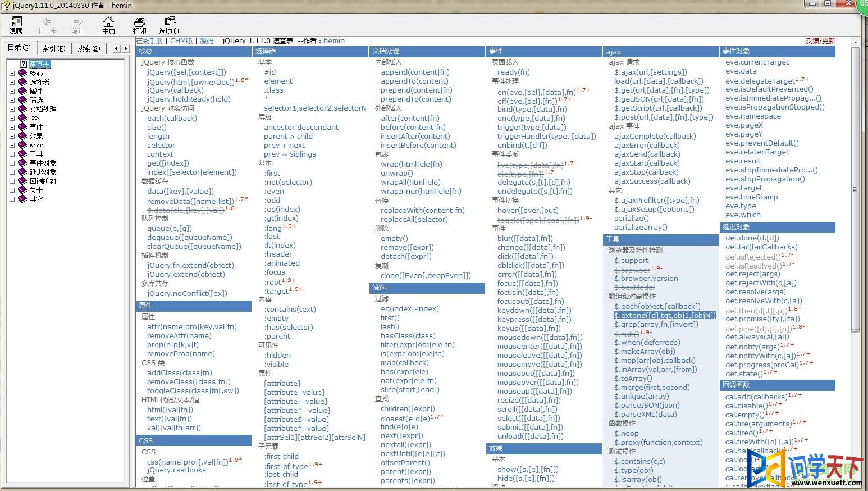The height and width of the screenshot is (491, 868).
Task: Select 回调函数 in the contents tree
Action: pyautogui.click(x=43, y=181)
